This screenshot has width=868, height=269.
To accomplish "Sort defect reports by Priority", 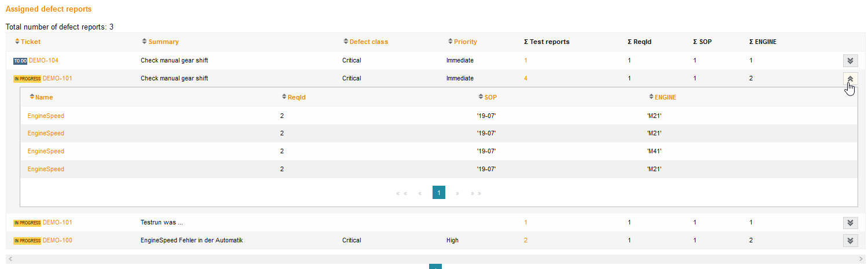I will point(465,42).
